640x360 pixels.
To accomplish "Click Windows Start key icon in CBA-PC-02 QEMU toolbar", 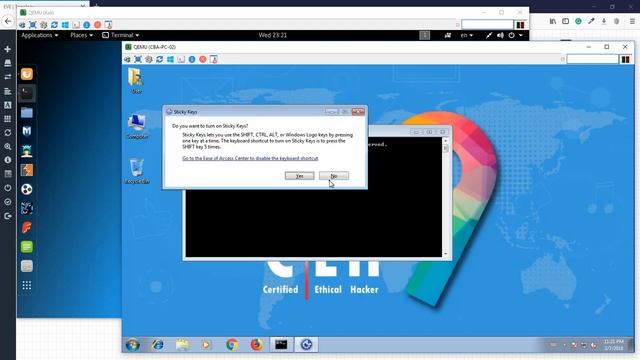I will pyautogui.click(x=170, y=60).
